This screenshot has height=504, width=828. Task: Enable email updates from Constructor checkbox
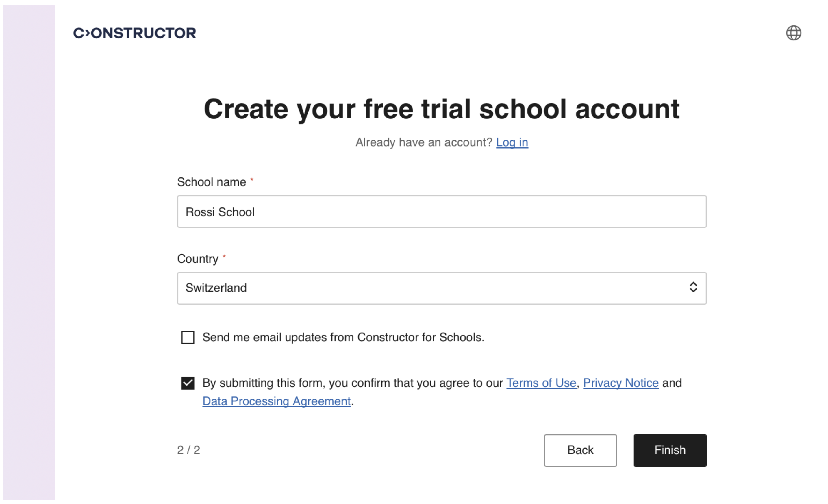click(x=188, y=337)
